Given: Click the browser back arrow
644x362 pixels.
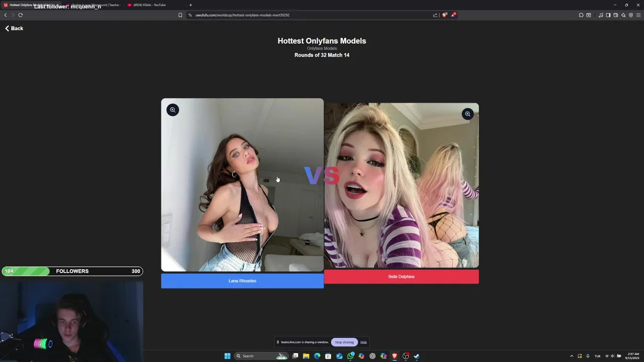Looking at the screenshot, I should coord(6,15).
